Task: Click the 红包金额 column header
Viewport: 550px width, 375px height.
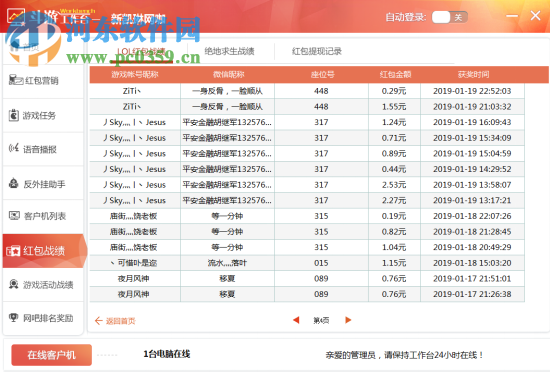Action: (x=395, y=74)
